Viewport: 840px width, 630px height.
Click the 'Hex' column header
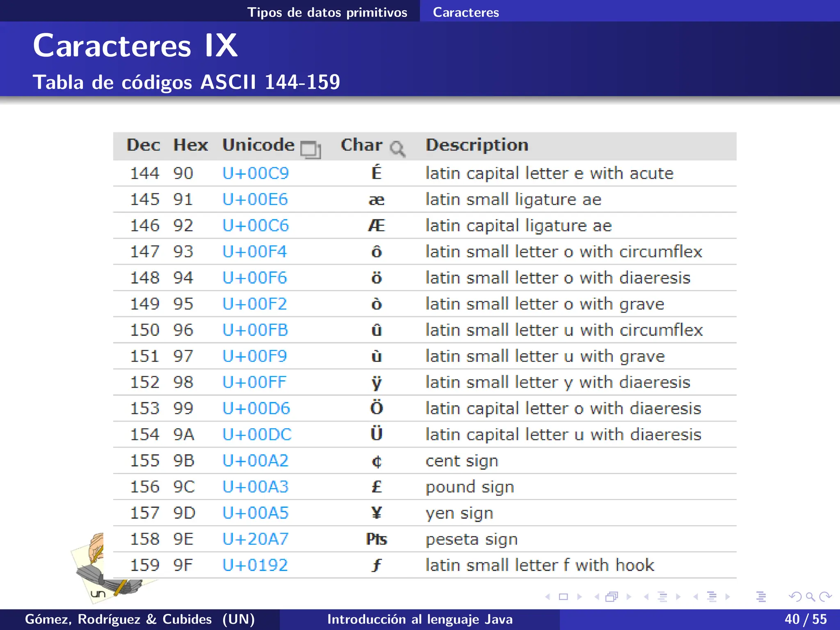point(190,145)
